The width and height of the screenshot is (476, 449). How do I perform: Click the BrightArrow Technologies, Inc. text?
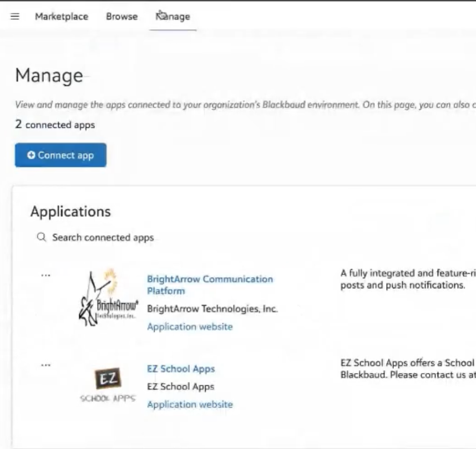pyautogui.click(x=212, y=309)
